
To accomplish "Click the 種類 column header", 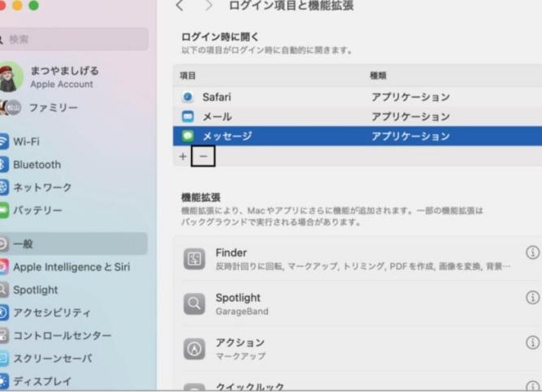I will (378, 75).
